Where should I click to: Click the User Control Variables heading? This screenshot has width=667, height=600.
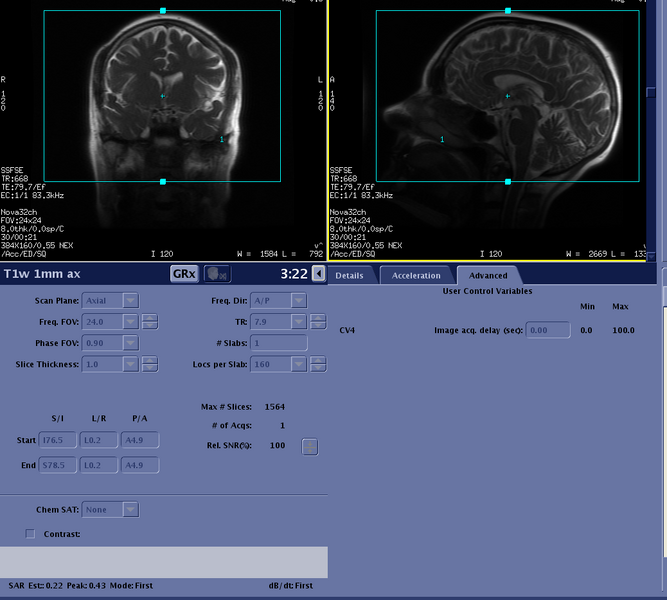(487, 291)
